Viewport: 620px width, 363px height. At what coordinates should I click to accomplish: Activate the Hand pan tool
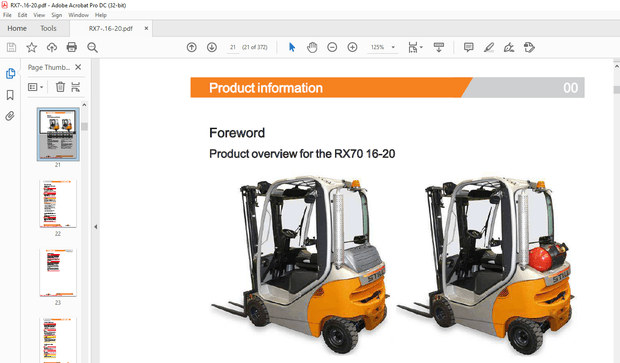(312, 47)
